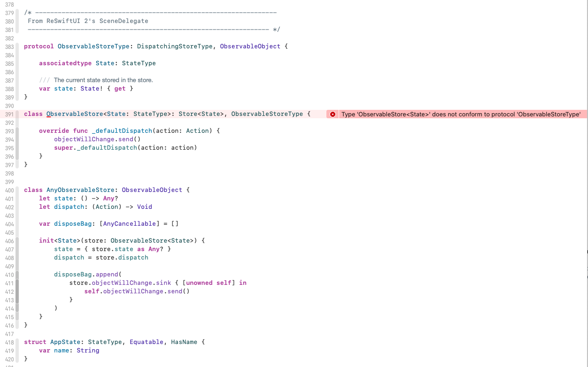Click 'DispatchingStoreType' on line 383
The height and width of the screenshot is (367, 588).
click(x=174, y=46)
